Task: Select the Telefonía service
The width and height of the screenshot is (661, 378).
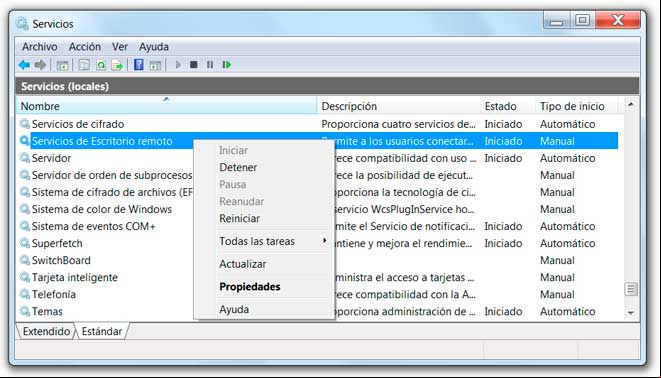Action: coord(54,294)
